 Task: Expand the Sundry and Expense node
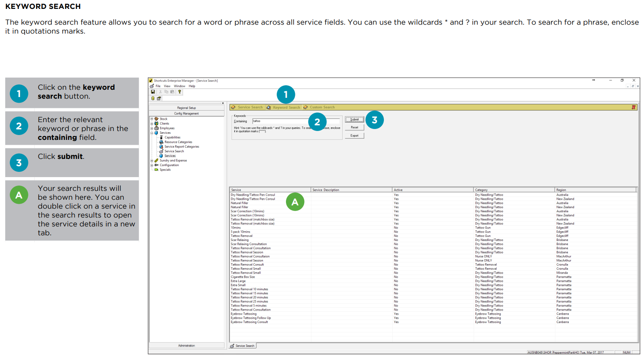(152, 161)
